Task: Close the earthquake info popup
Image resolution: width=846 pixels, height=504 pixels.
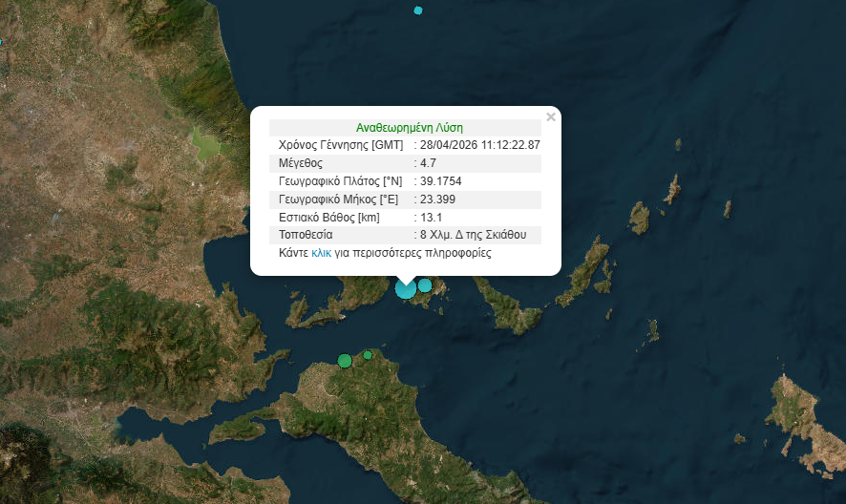Action: click(550, 117)
